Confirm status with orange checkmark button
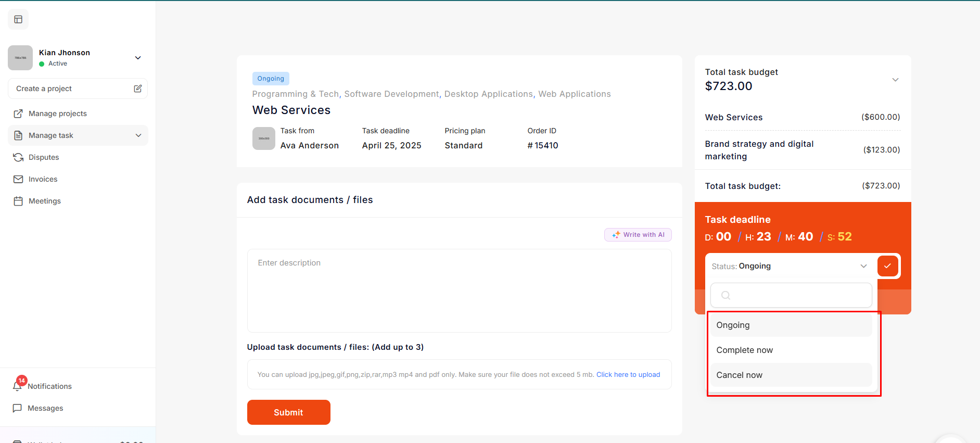 [x=887, y=266]
